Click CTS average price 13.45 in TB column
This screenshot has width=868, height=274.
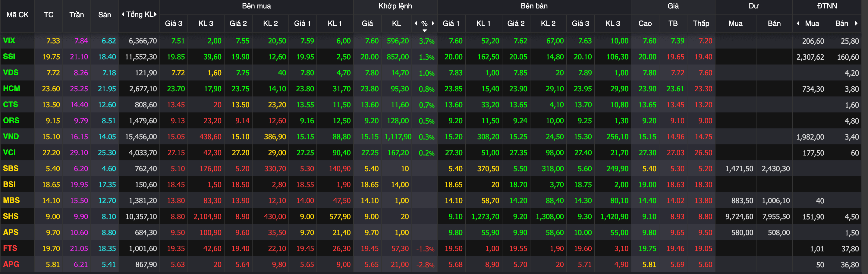pos(675,105)
